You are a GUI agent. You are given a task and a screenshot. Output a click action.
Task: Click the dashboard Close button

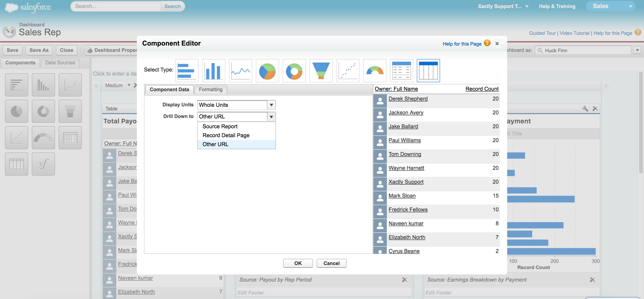tap(66, 50)
